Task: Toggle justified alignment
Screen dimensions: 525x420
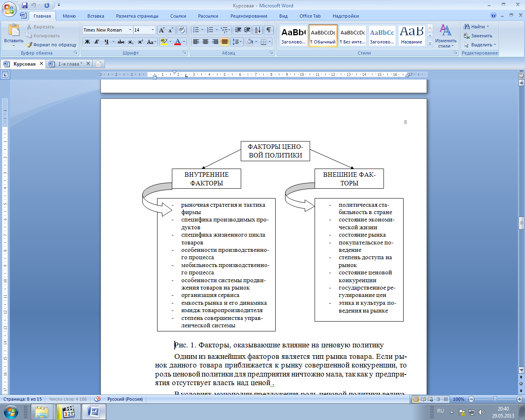Action: 224,42
